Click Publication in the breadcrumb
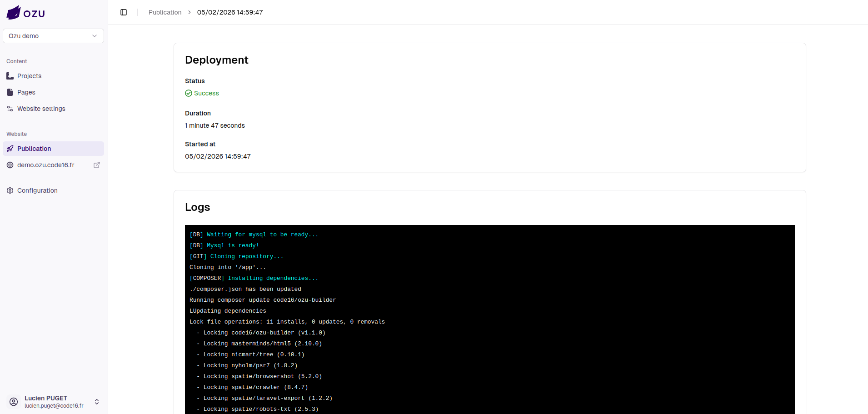This screenshot has height=414, width=868. (165, 12)
